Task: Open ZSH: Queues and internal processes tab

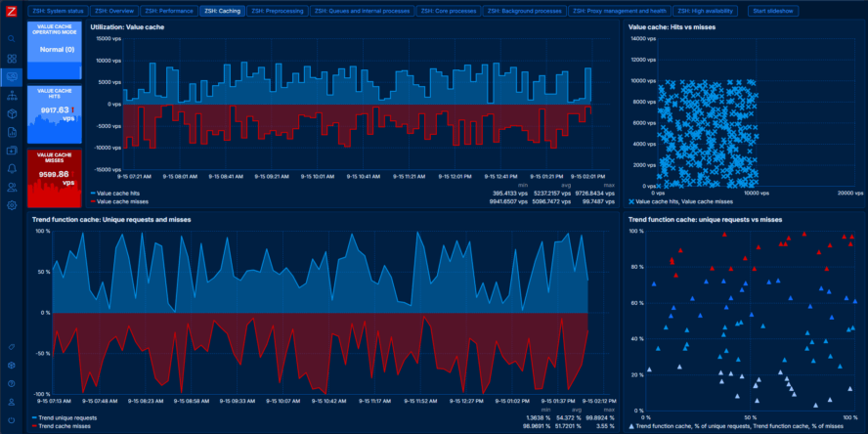Action: click(362, 11)
